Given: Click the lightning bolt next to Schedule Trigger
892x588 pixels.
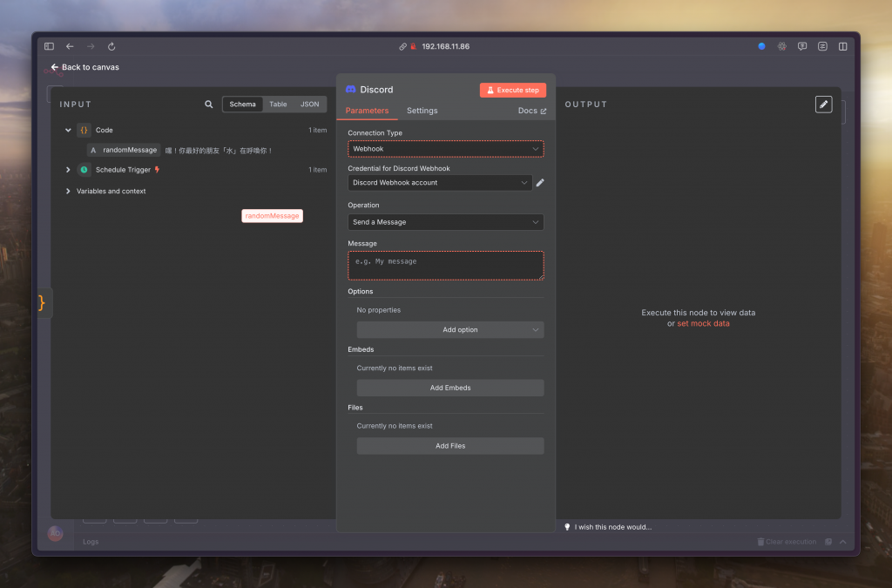Looking at the screenshot, I should coord(157,170).
